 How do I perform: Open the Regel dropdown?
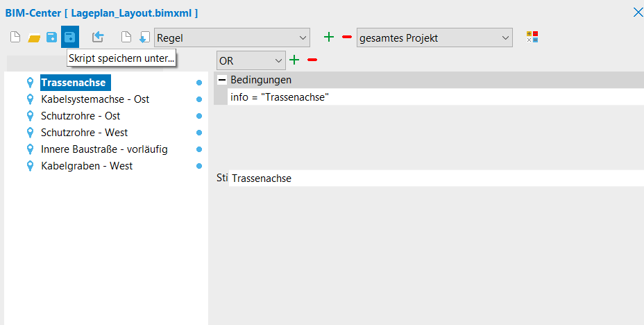tap(232, 37)
